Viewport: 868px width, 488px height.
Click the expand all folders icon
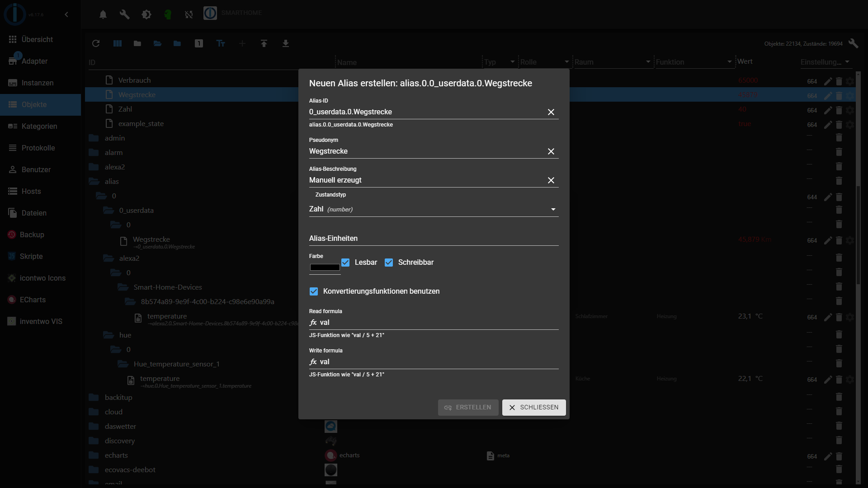(x=157, y=43)
